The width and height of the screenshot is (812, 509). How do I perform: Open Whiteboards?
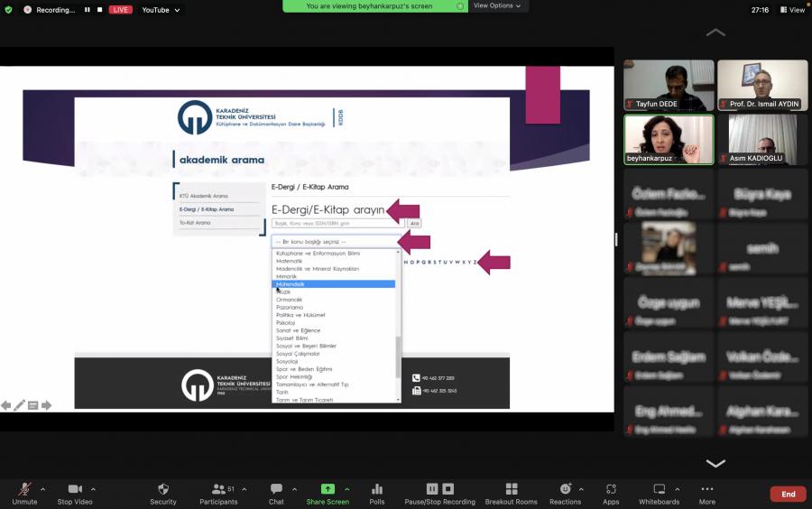point(659,494)
